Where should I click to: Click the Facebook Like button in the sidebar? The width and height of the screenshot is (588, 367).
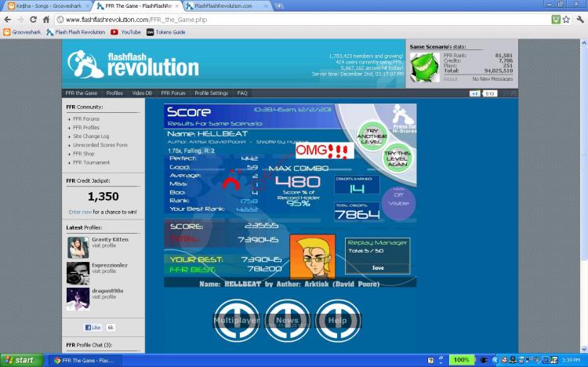click(x=93, y=327)
